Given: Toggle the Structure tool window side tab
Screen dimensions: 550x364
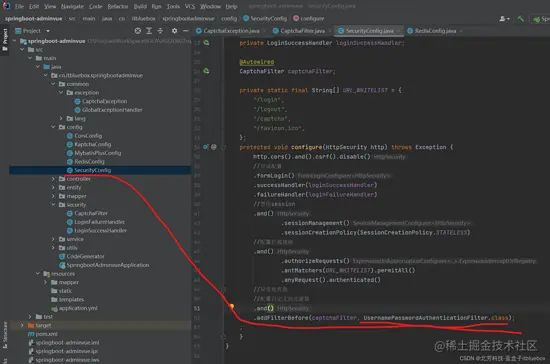Looking at the screenshot, I should point(5,335).
